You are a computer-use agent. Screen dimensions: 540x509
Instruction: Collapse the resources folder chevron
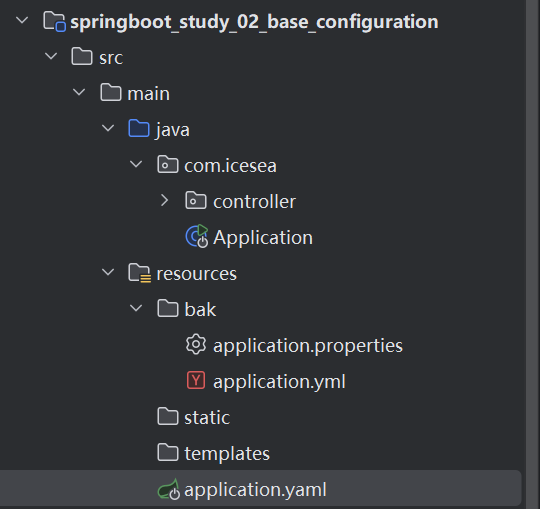[x=108, y=272]
